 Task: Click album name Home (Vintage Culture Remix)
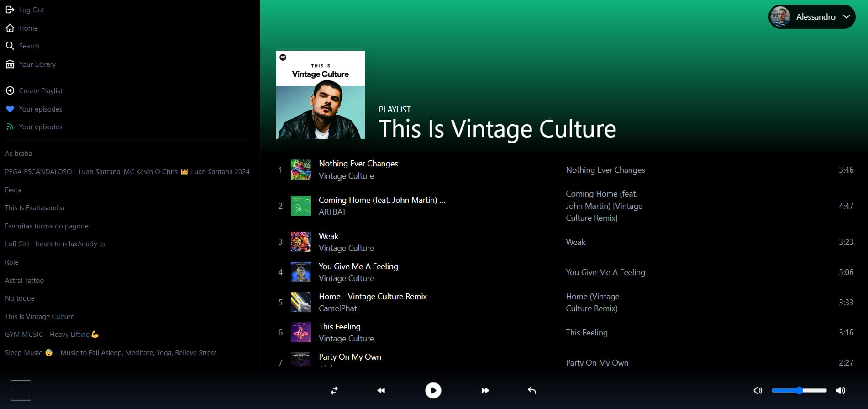tap(593, 303)
